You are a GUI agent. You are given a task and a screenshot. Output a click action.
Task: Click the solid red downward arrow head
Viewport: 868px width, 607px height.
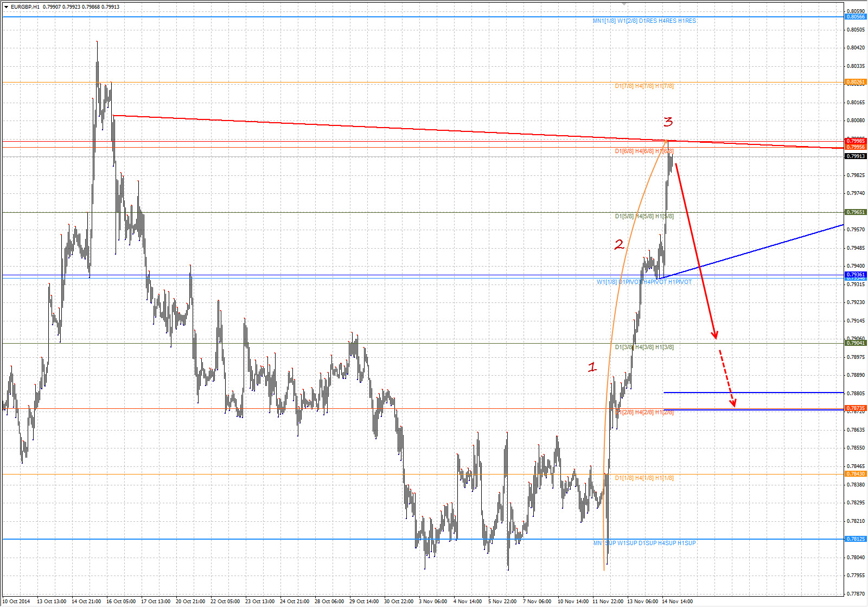715,334
